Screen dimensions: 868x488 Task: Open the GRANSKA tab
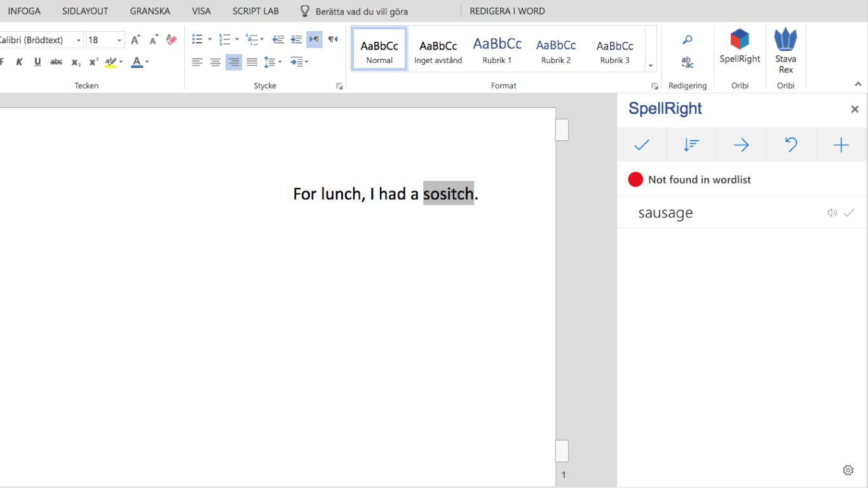pos(150,11)
